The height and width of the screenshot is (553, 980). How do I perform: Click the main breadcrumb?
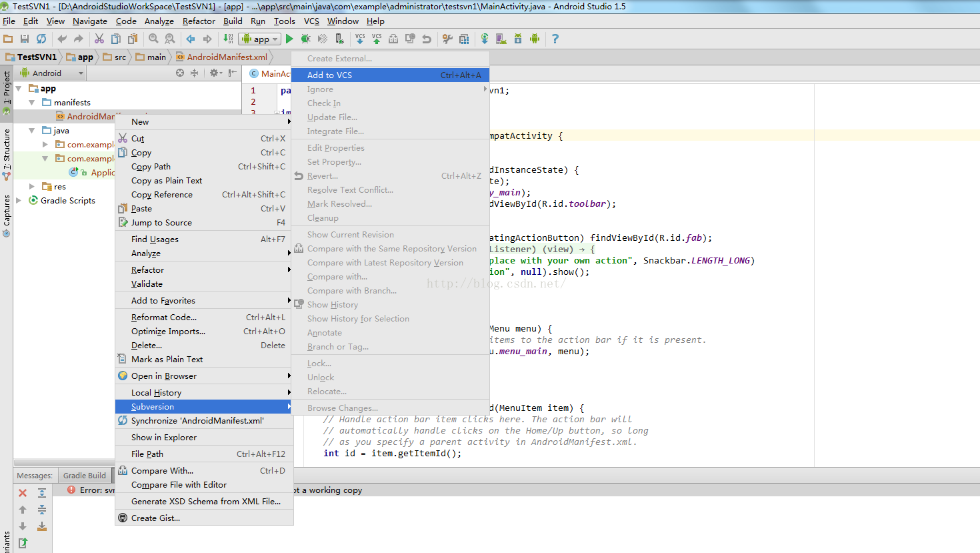tap(151, 57)
